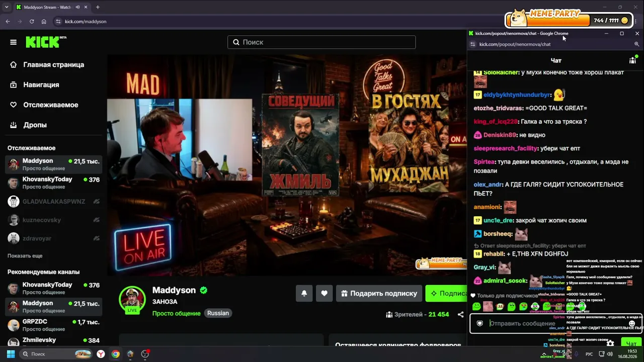Open Google Chrome from taskbar

[116, 354]
